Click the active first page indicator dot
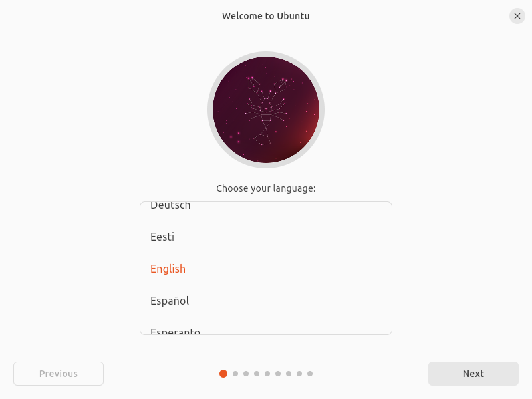Viewport: 532px width, 399px height. point(223,374)
